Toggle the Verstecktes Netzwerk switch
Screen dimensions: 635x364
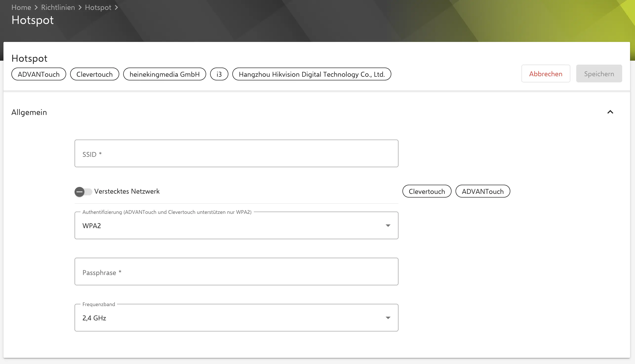pos(83,192)
